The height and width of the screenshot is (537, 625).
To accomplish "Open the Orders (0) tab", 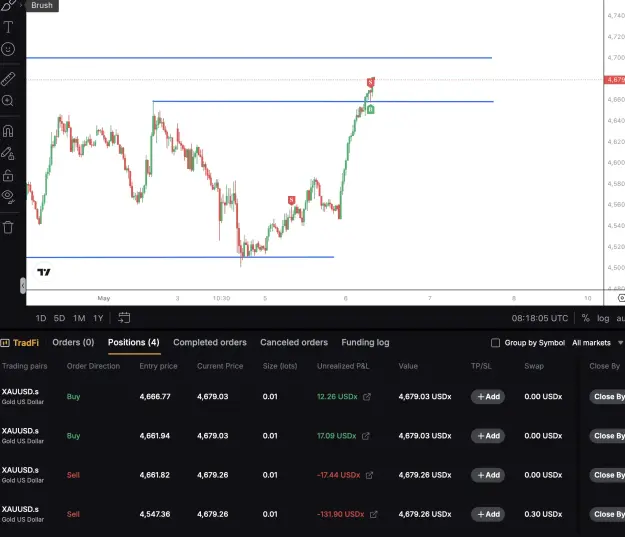I will pos(73,342).
